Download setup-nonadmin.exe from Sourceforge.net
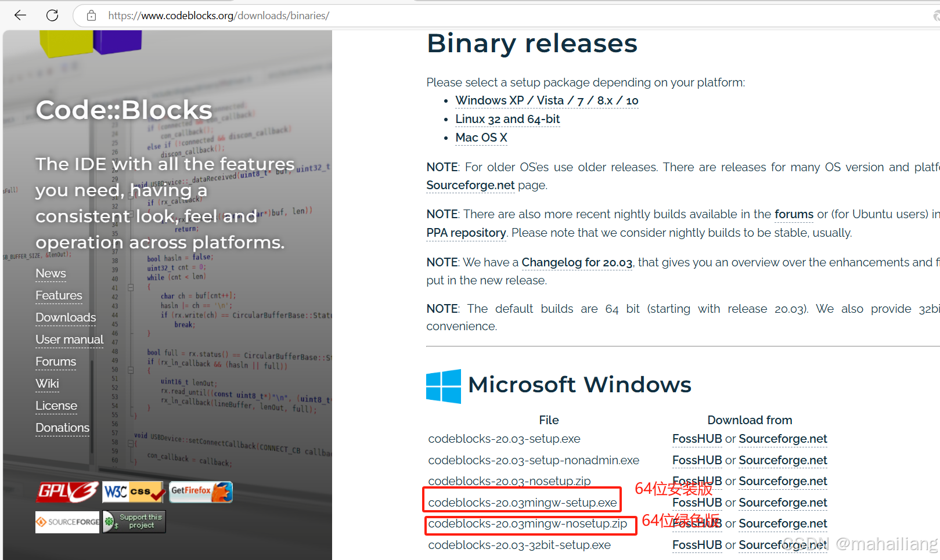940x560 pixels. coord(783,460)
